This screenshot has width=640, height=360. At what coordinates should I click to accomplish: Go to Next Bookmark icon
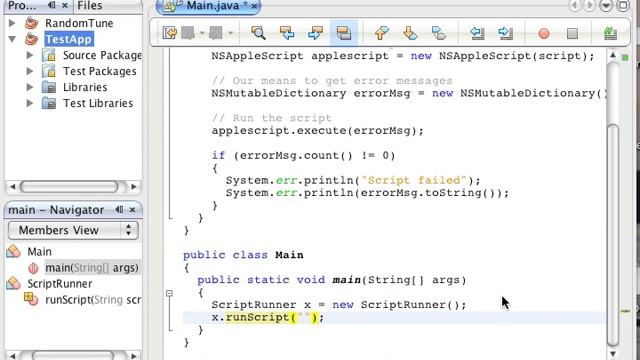coord(410,33)
